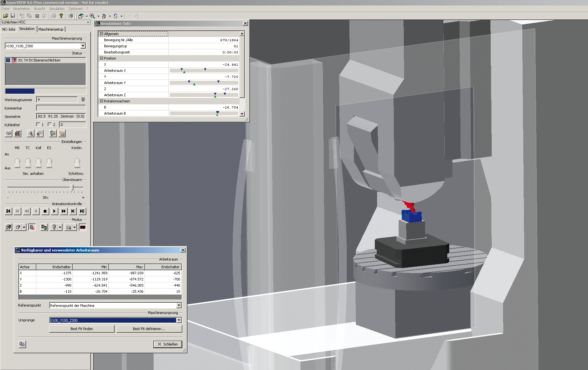This screenshot has width=588, height=370.
Task: Open the Ansicht menu
Action: pyautogui.click(x=40, y=9)
